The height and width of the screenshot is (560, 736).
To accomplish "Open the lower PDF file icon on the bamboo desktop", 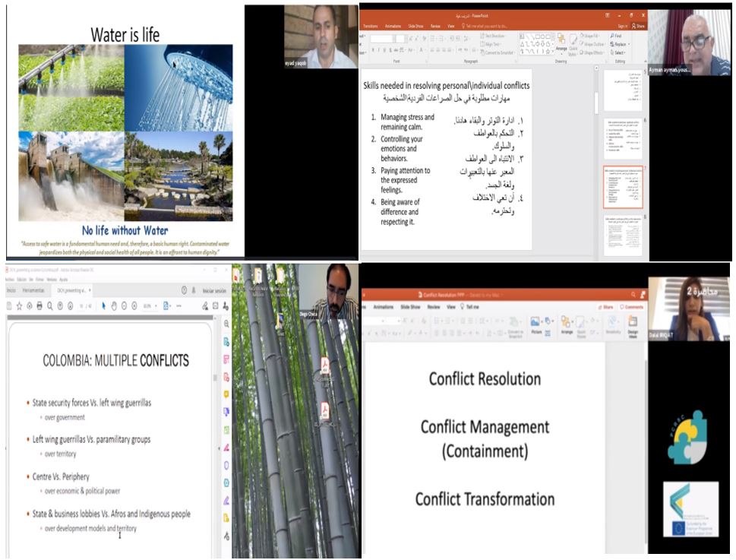I will [x=324, y=411].
